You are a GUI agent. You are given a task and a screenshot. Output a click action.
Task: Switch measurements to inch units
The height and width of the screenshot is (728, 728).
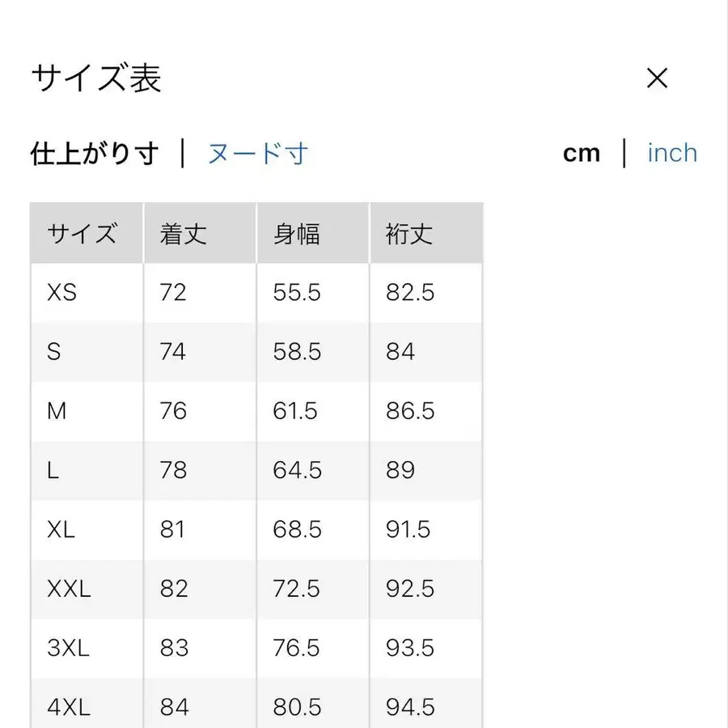(x=672, y=153)
